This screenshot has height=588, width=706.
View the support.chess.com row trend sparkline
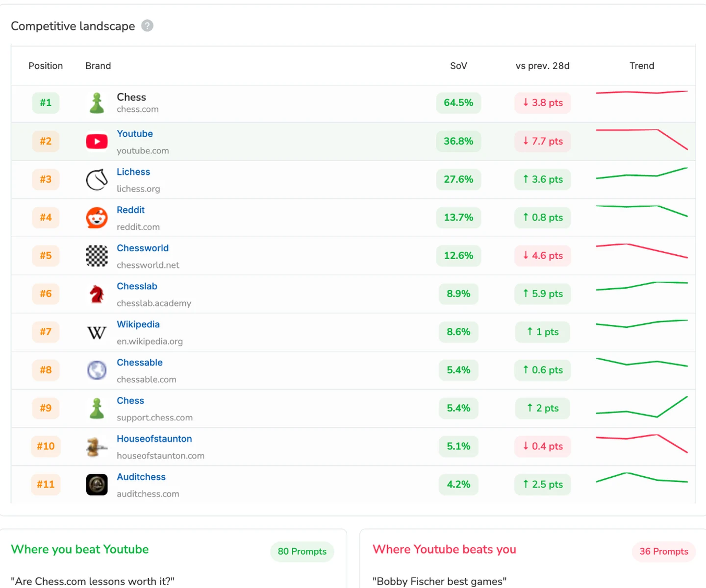pos(642,407)
